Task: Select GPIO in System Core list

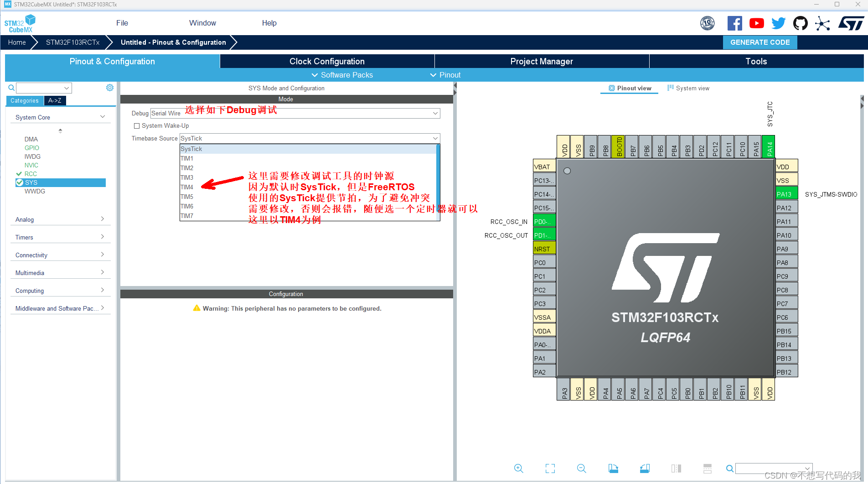Action: click(x=32, y=148)
